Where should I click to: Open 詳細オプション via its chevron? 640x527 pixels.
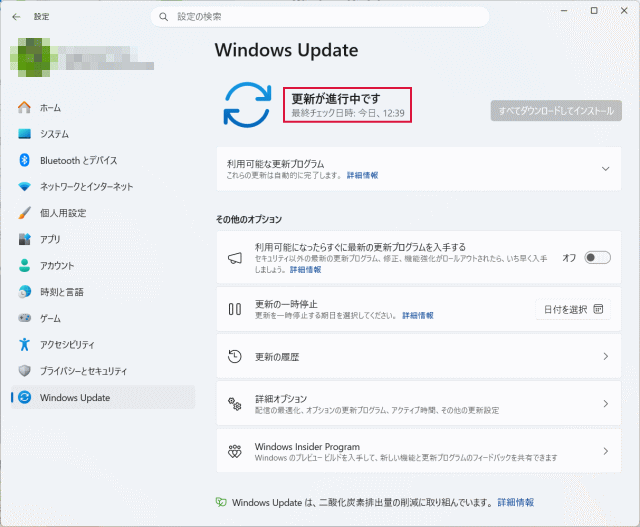[606, 404]
